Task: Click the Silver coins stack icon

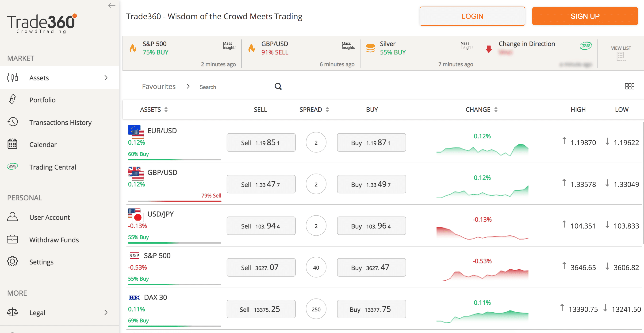Action: (x=370, y=48)
